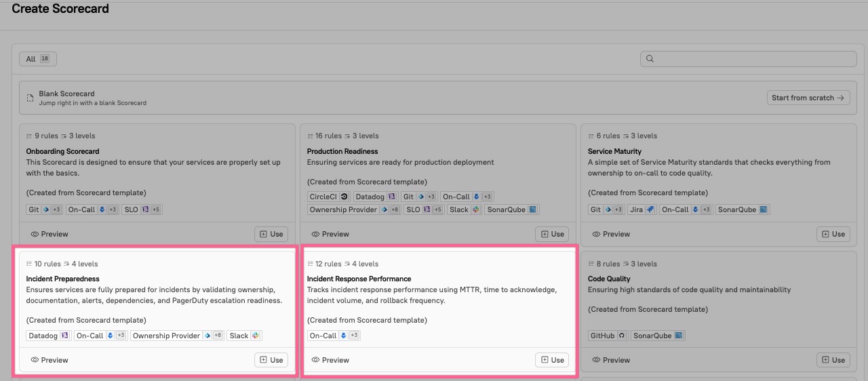Image resolution: width=868 pixels, height=381 pixels.
Task: Click the GitHub tag on Code Quality
Action: click(608, 336)
